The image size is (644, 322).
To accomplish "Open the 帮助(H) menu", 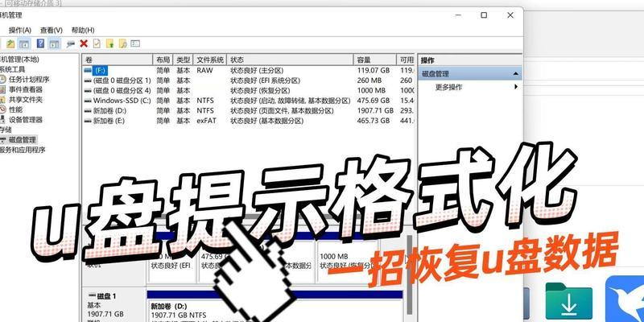I will (x=83, y=30).
